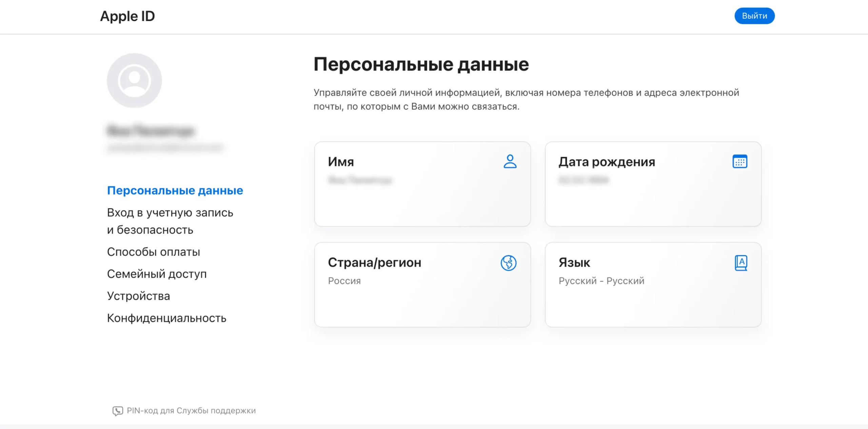Click the support phone chat icon
Viewport: 868px width, 429px height.
[x=117, y=411]
